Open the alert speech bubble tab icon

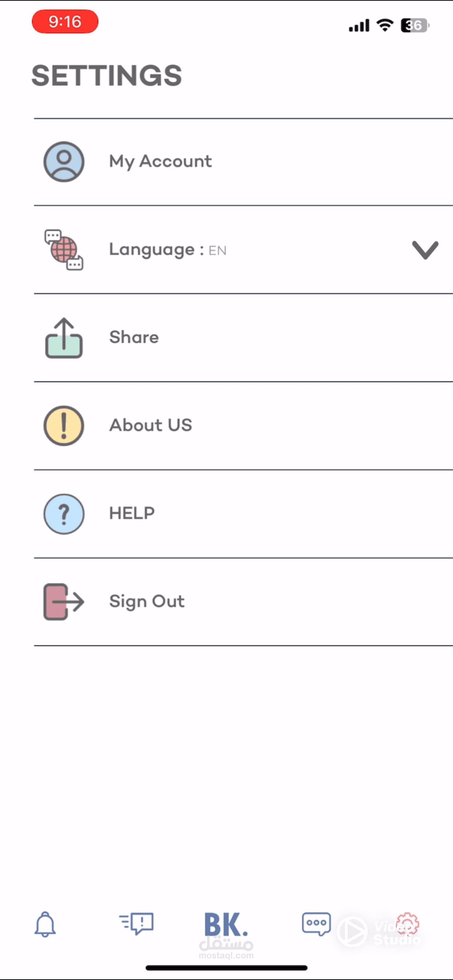click(x=137, y=923)
